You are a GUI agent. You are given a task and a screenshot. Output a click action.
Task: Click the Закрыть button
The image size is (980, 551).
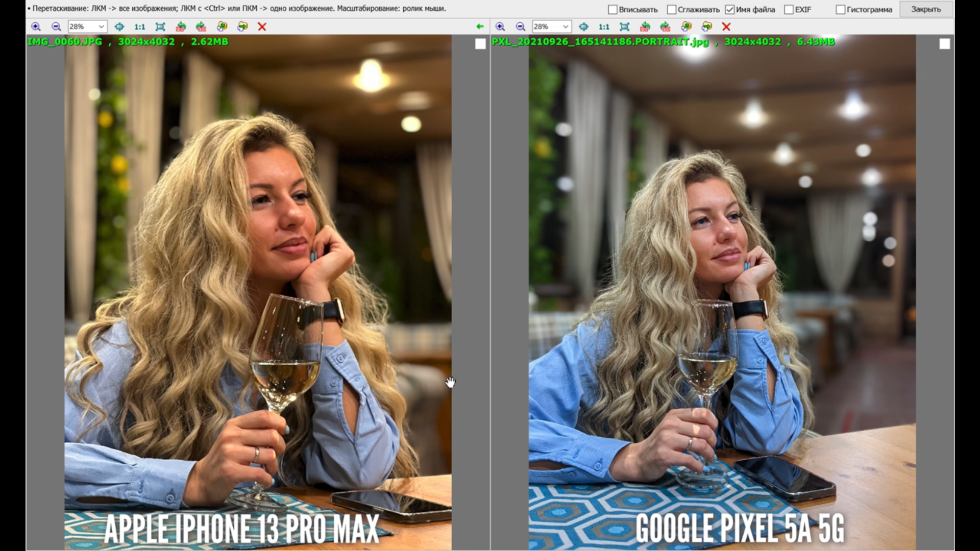(926, 9)
